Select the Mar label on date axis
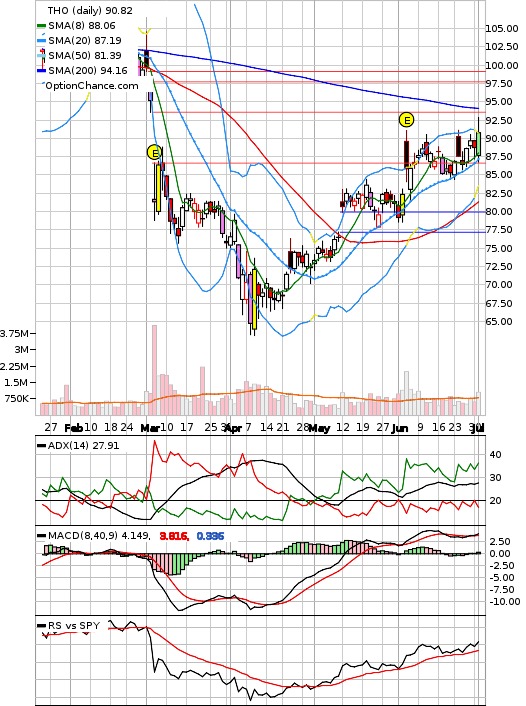Viewport: 526px width, 706px height. pos(150,428)
